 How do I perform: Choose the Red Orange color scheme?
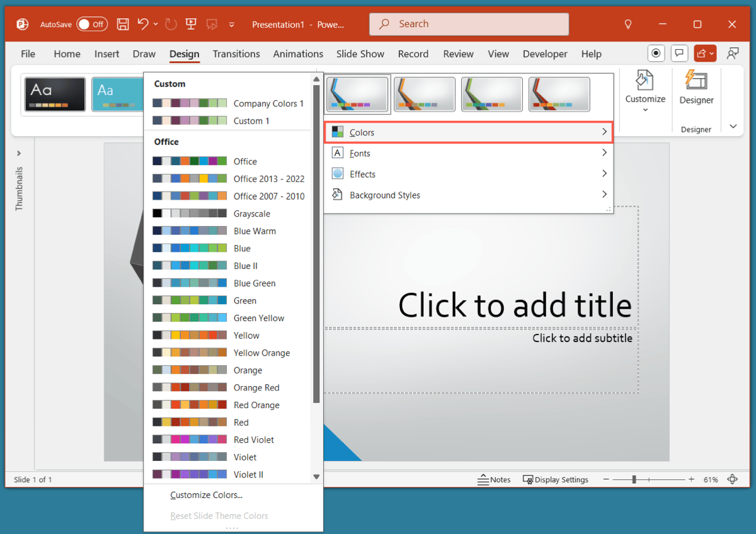pyautogui.click(x=228, y=405)
